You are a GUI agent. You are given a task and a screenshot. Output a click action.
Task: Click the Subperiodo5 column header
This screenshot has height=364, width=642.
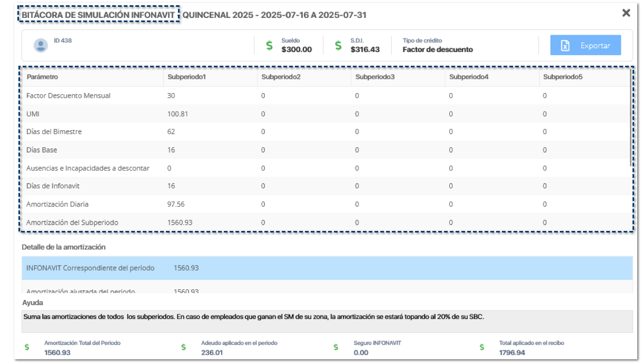click(x=562, y=77)
